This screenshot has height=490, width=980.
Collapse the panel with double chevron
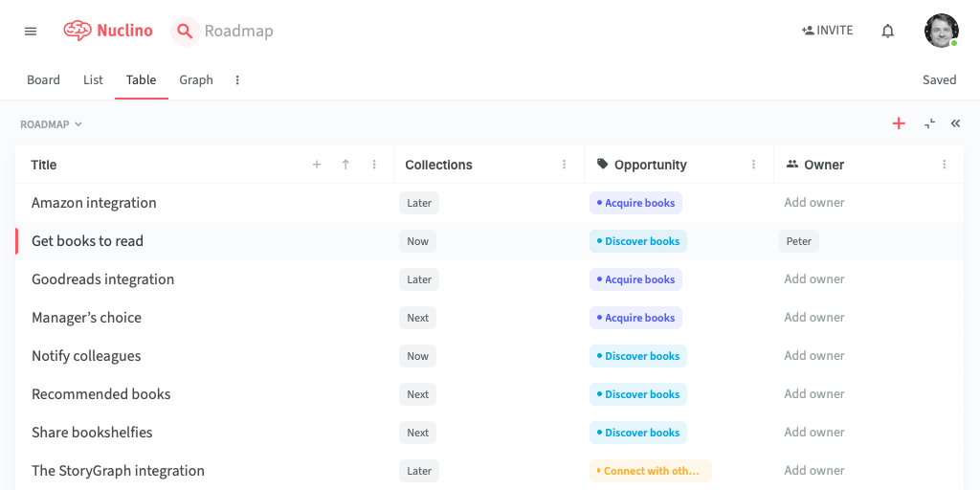955,123
